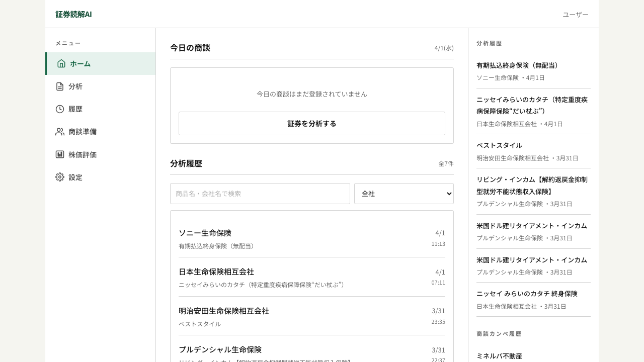Click the document icon next to 分析
The width and height of the screenshot is (644, 362).
pos(60,86)
